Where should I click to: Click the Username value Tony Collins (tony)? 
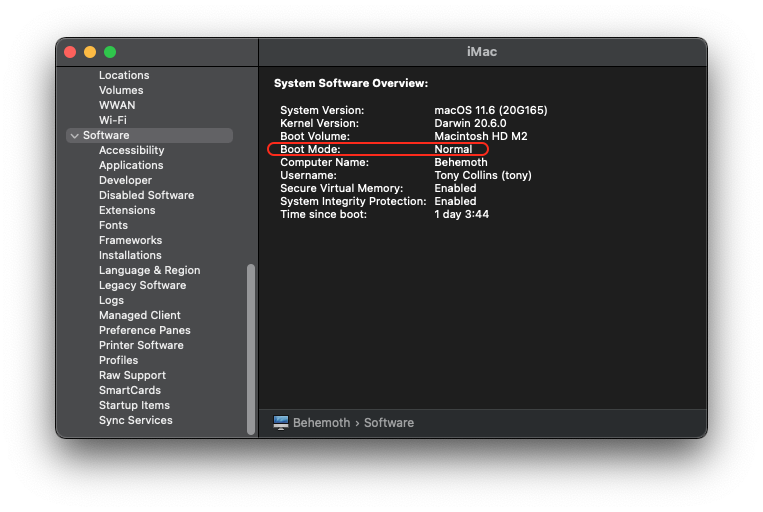pyautogui.click(x=483, y=176)
